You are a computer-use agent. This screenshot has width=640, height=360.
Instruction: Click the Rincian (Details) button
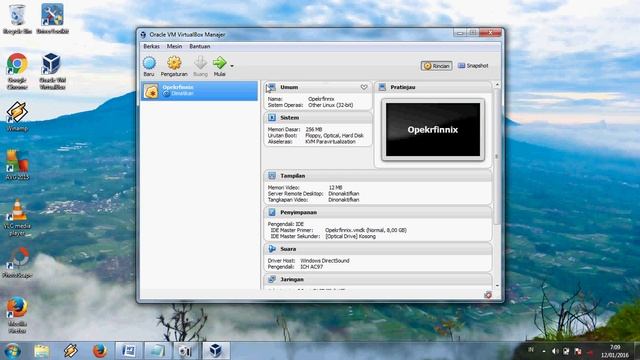point(436,66)
